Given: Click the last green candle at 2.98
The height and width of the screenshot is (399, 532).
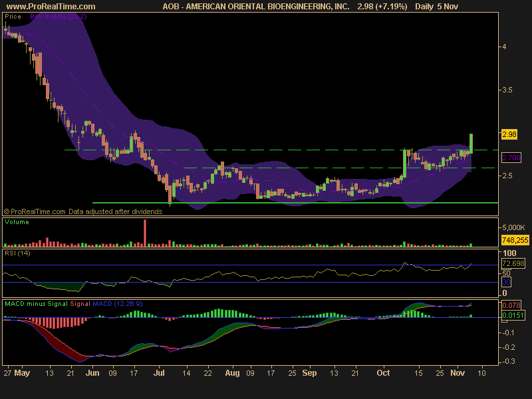Looking at the screenshot, I should pos(471,143).
